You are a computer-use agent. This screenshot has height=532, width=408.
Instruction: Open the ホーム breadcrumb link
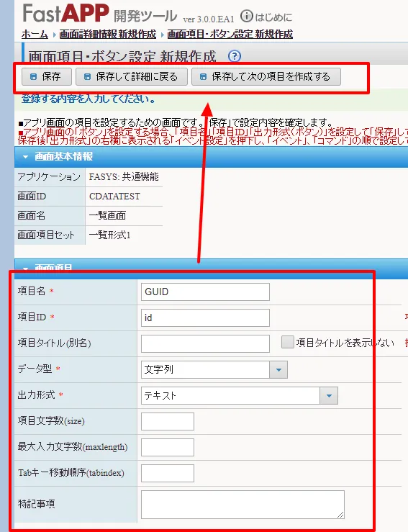point(35,35)
